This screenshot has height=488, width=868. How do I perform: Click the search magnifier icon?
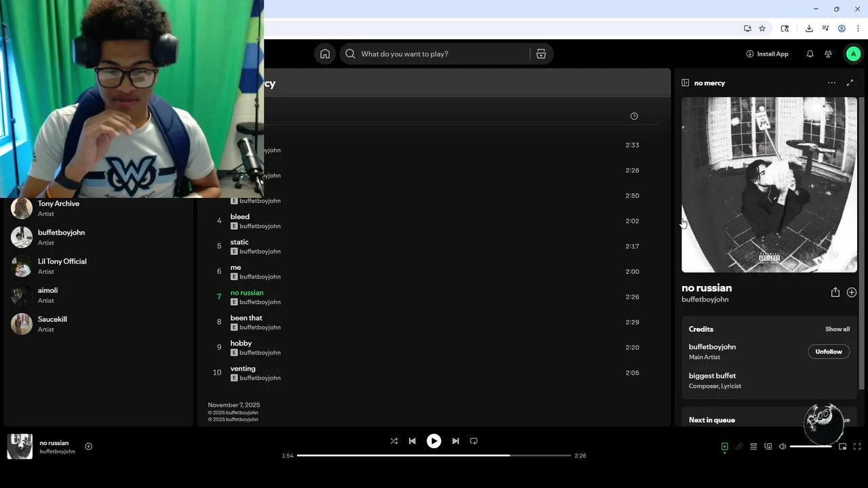coord(350,54)
